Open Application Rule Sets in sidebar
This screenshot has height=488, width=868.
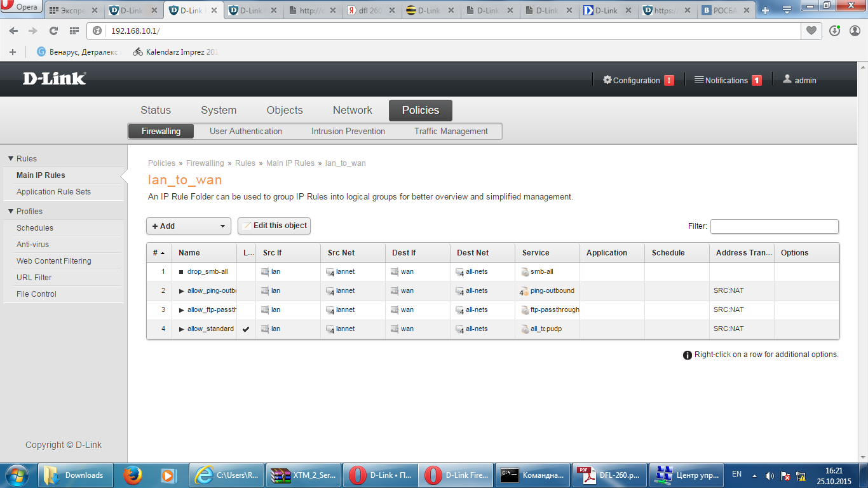coord(53,192)
